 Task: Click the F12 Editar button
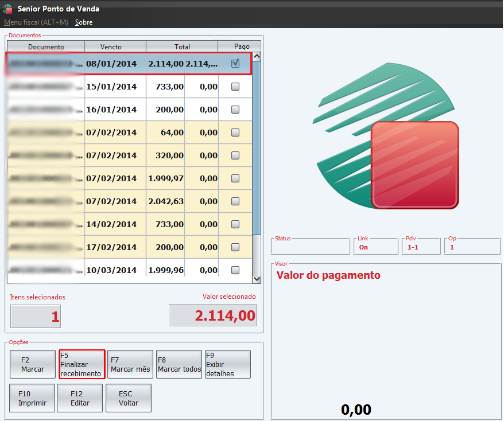[80, 398]
